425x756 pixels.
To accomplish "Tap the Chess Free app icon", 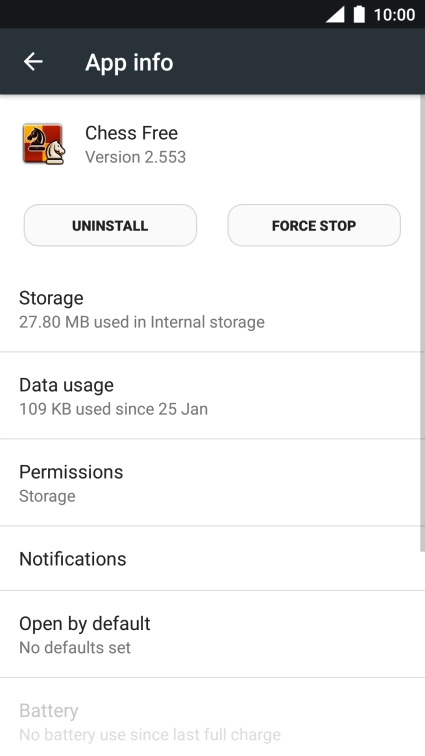I will (43, 144).
